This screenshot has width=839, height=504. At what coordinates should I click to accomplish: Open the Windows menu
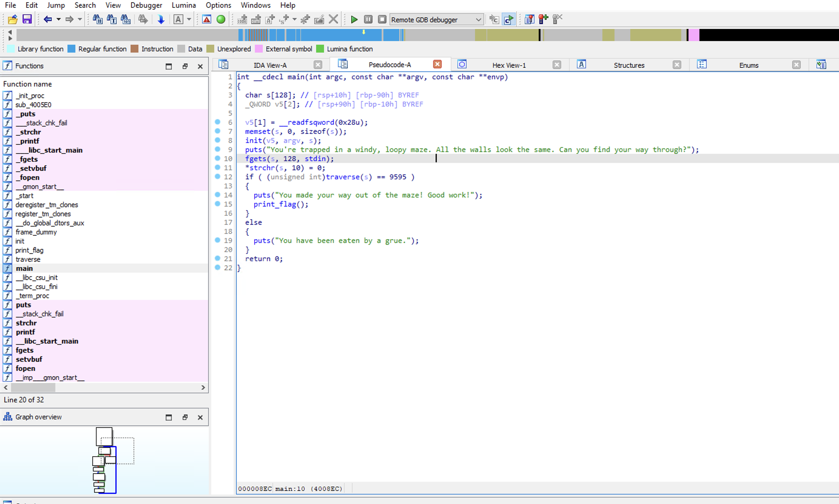coord(256,5)
